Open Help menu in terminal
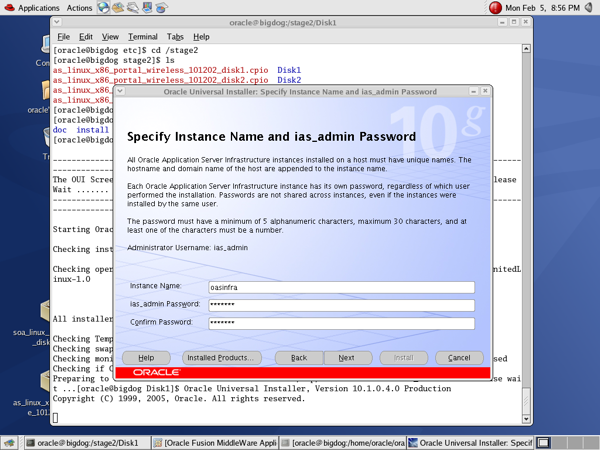The height and width of the screenshot is (450, 600). pyautogui.click(x=201, y=37)
